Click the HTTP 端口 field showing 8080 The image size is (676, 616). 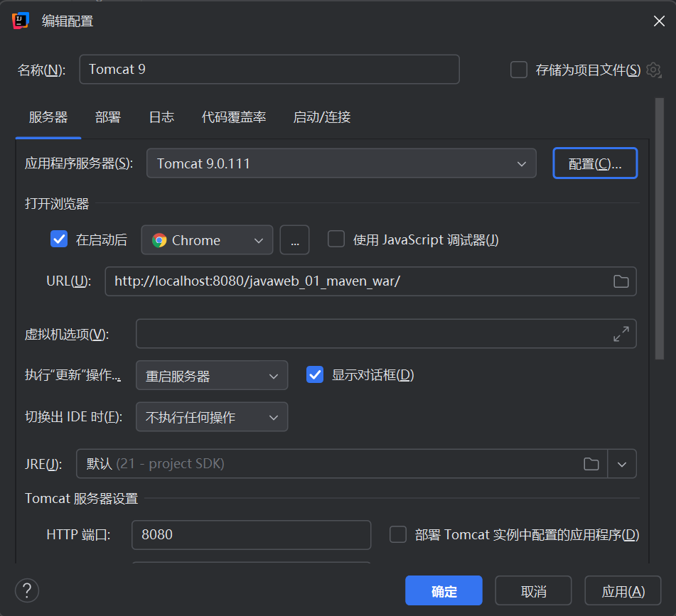pyautogui.click(x=252, y=534)
